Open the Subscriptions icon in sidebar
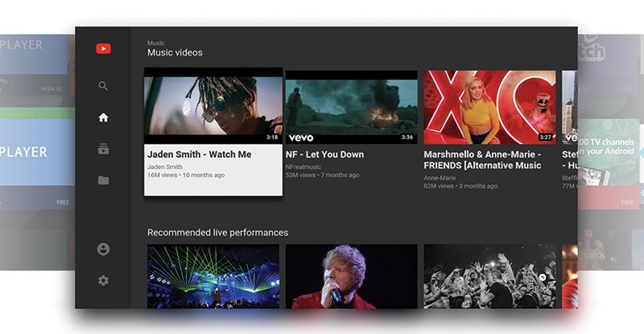This screenshot has height=334, width=644. click(x=104, y=149)
